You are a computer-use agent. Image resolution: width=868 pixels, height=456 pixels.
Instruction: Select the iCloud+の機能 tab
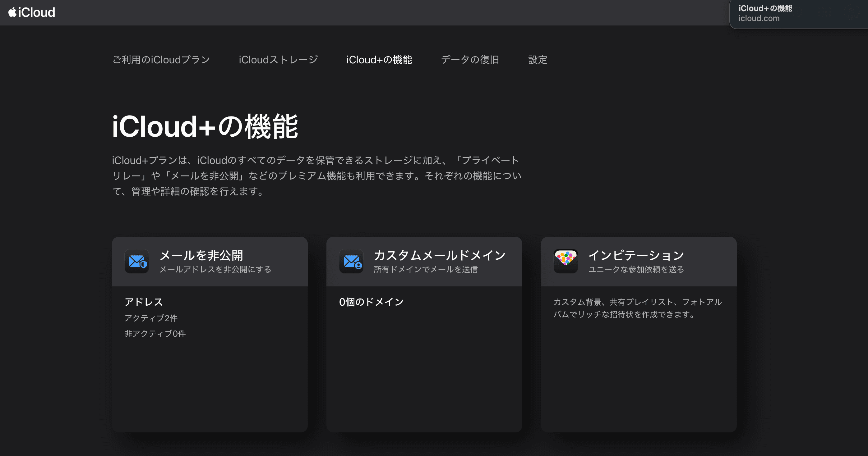379,60
